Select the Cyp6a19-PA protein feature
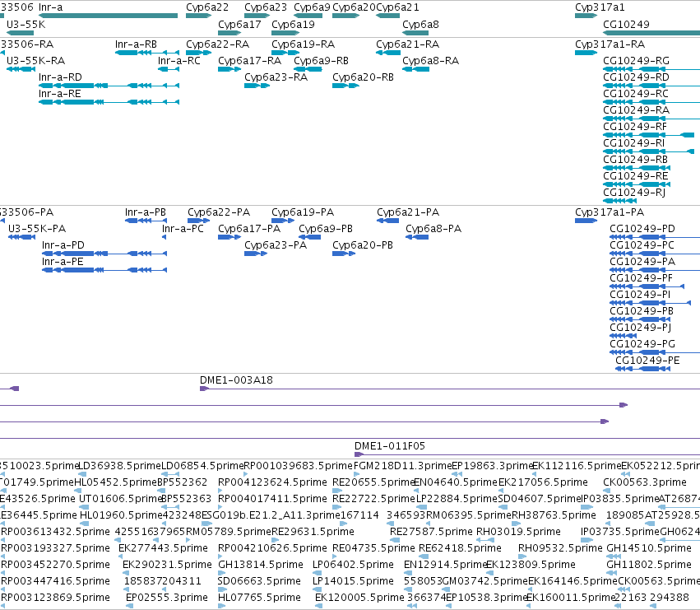700x610 pixels. (x=283, y=221)
